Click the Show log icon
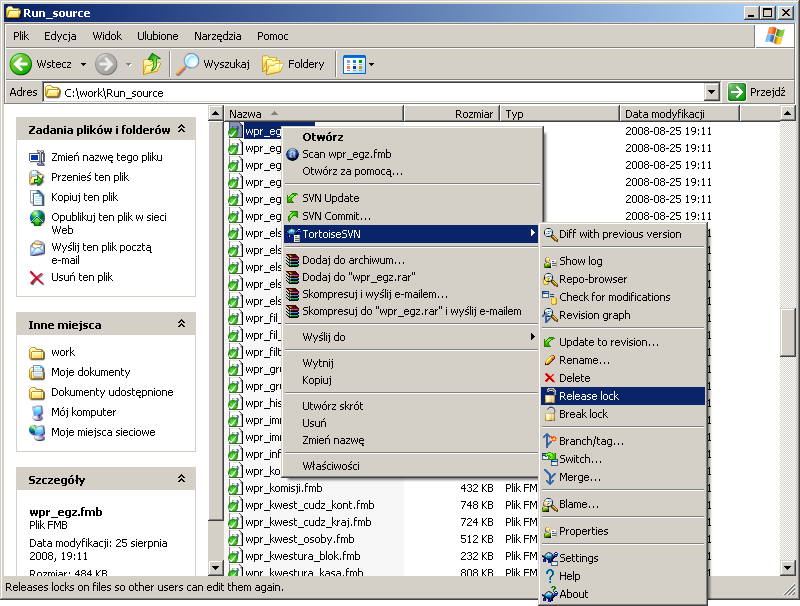800x606 pixels. 550,262
